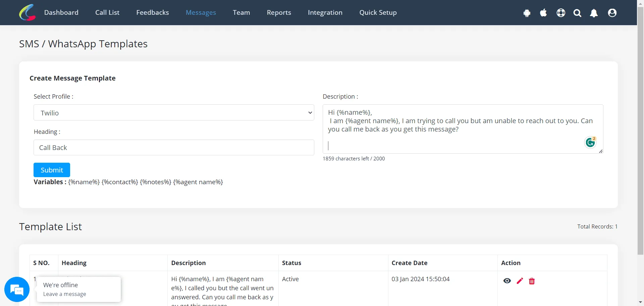Click the app logo in navbar

coord(28,12)
